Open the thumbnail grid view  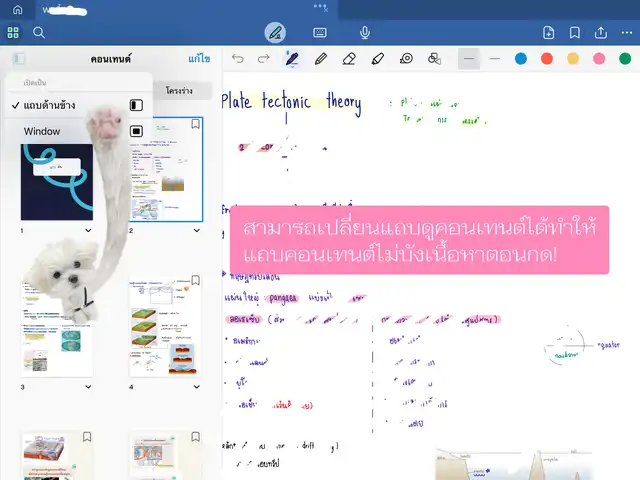(14, 32)
